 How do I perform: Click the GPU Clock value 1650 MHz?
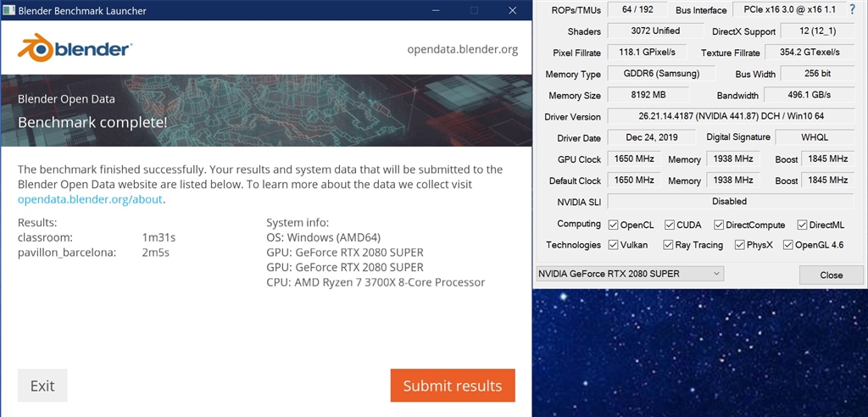[x=634, y=159]
